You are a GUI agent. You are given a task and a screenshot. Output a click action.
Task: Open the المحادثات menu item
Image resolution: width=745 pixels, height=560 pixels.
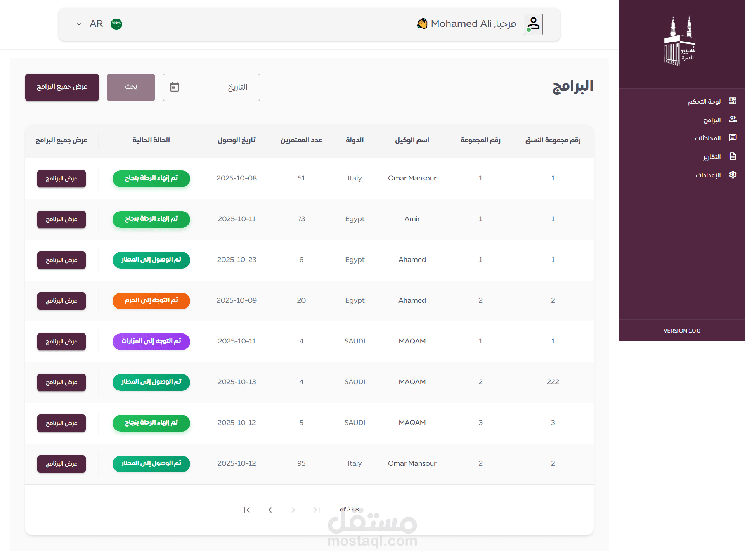[x=707, y=138]
